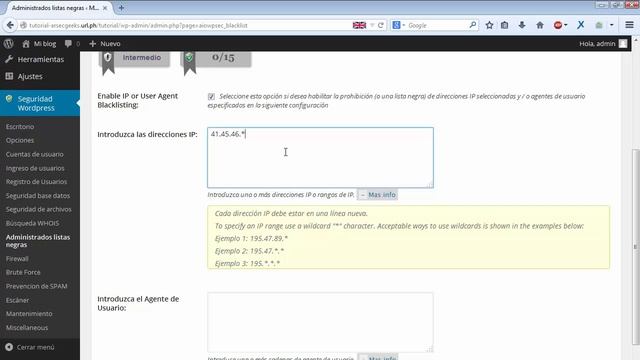Click the Google search field
This screenshot has width=640, height=360.
tap(437, 25)
